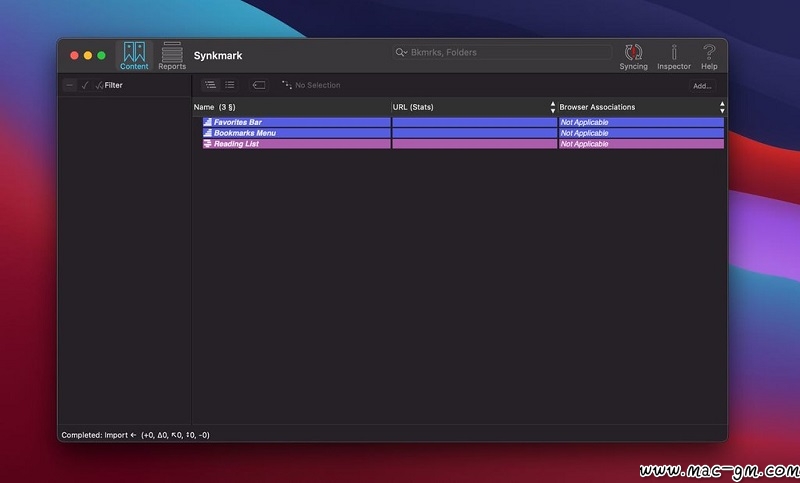Click the single checkmark filter icon
This screenshot has width=800, height=483.
[x=85, y=85]
